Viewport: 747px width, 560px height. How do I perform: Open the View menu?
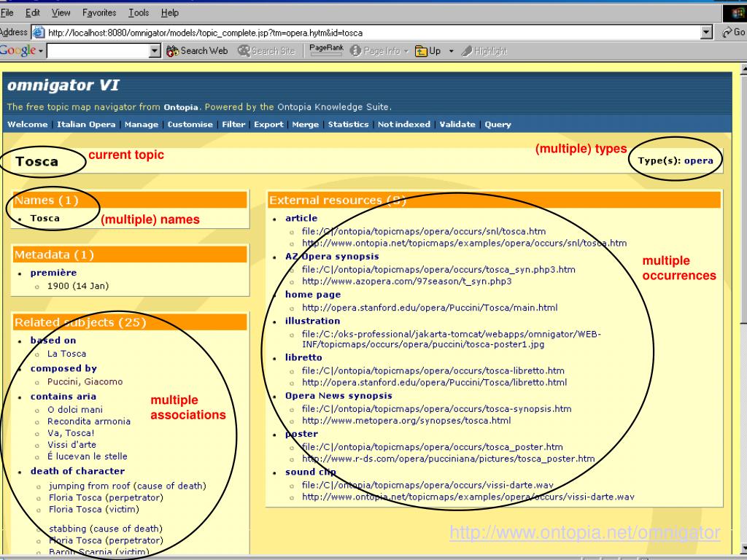[61, 13]
